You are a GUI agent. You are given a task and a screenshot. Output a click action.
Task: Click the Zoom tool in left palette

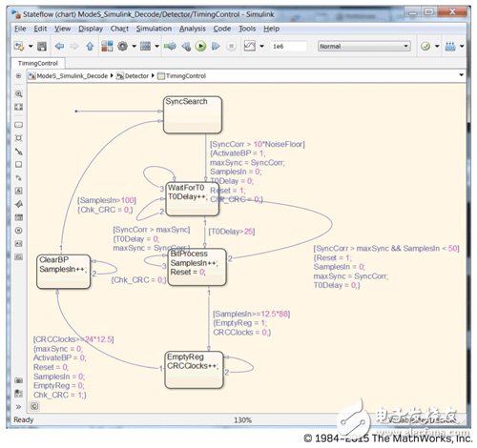click(x=19, y=94)
